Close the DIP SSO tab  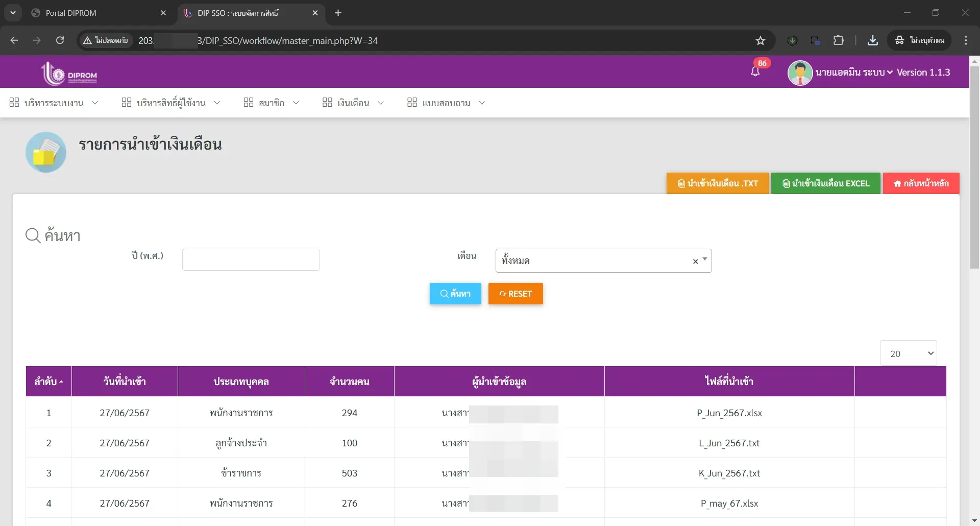pyautogui.click(x=315, y=13)
